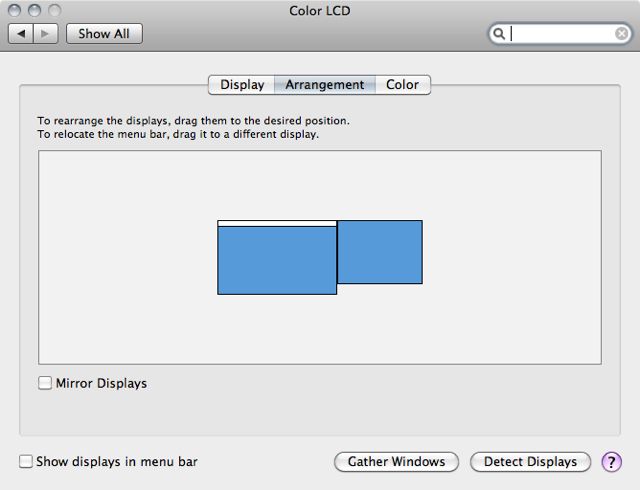Screen dimensions: 640x490
Task: Click the Detect Displays button
Action: [530, 462]
